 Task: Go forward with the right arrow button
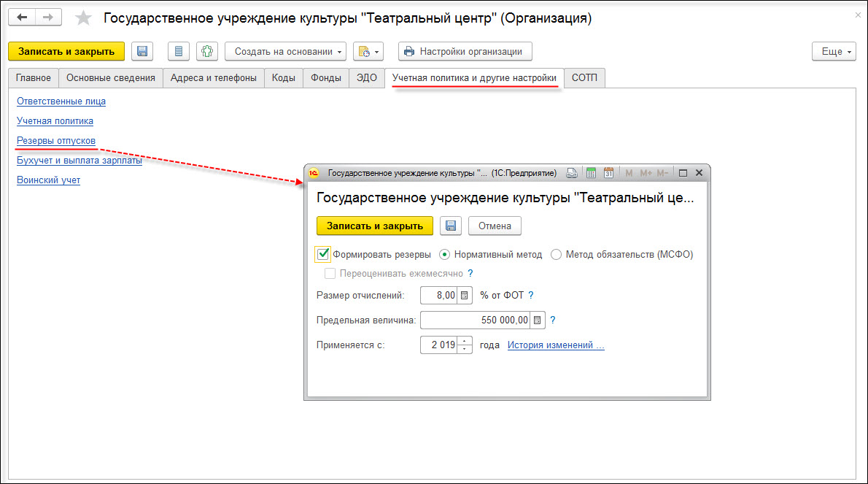[x=49, y=18]
